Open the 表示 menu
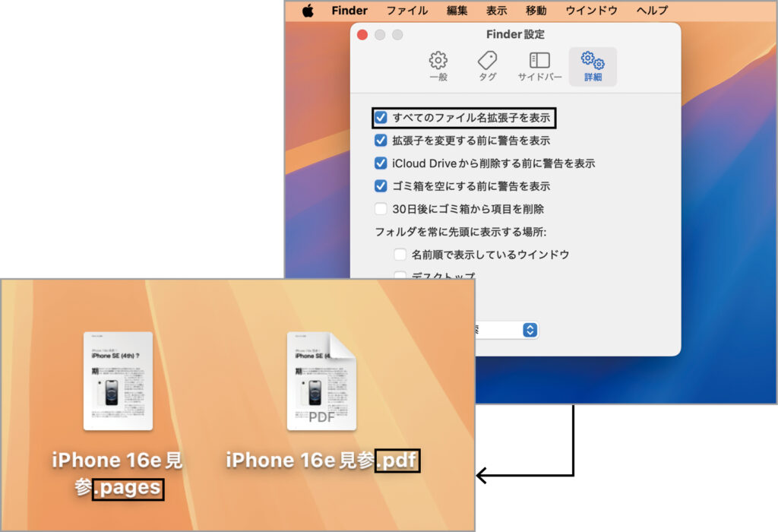778x532 pixels. pyautogui.click(x=496, y=11)
